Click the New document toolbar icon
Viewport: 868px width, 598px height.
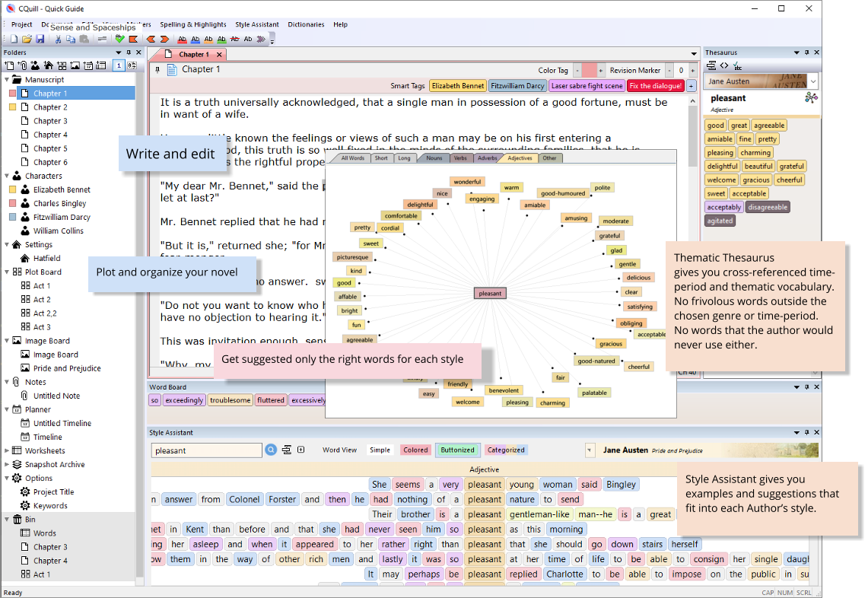coord(14,40)
